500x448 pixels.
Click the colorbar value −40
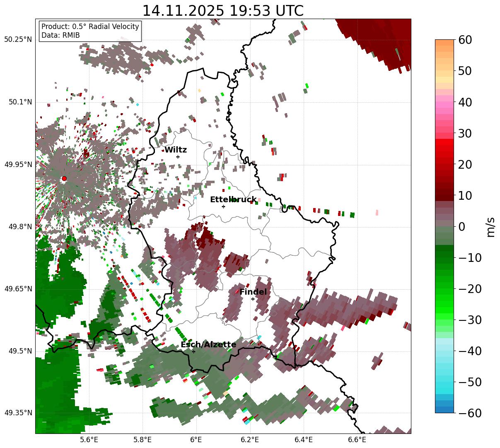click(470, 351)
